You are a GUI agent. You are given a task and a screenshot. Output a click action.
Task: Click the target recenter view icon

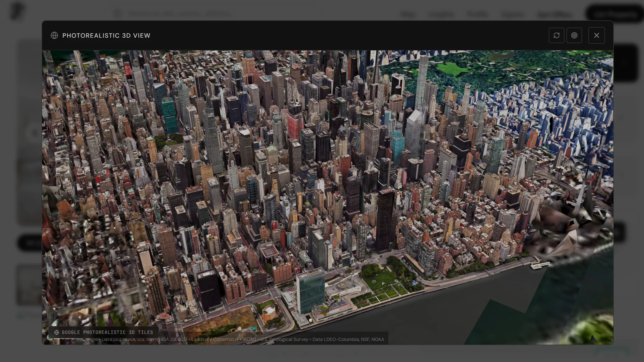click(x=574, y=35)
